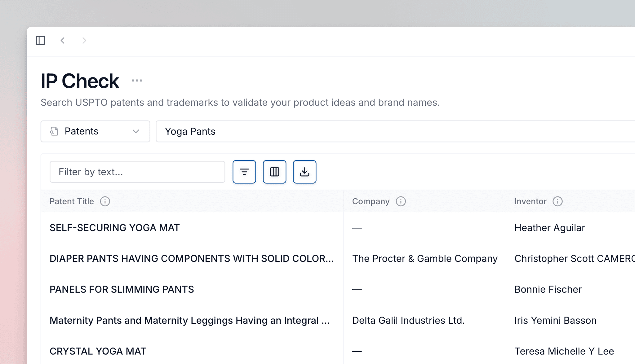635x364 pixels.
Task: Select the DIAPER PANTS HAVING COMPONENTS patent
Action: (x=192, y=259)
